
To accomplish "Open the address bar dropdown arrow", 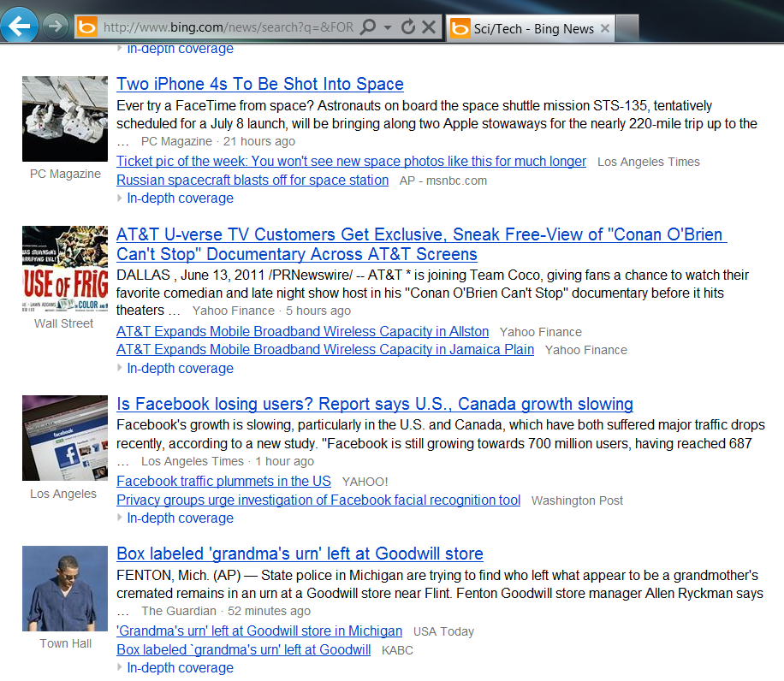I will point(388,28).
